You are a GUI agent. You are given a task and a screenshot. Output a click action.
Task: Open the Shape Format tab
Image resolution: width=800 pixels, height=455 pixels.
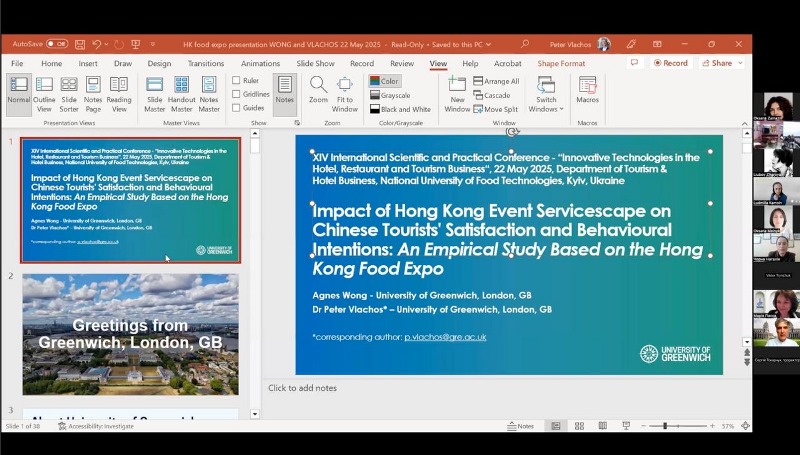pos(561,63)
